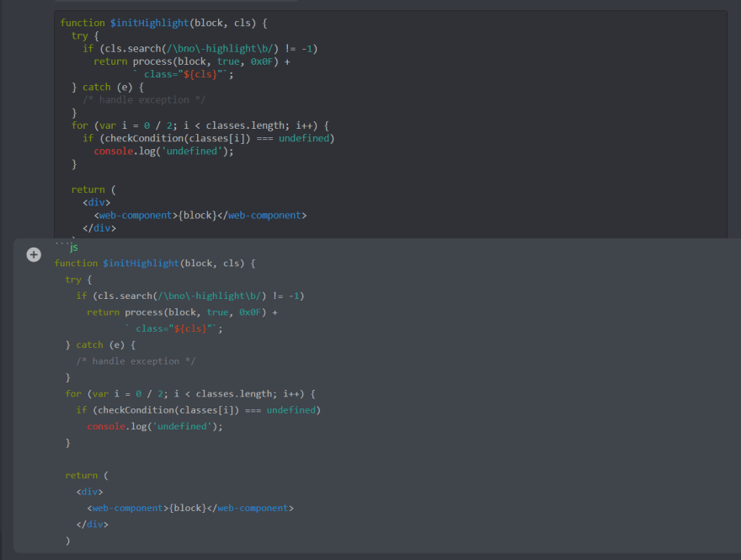The height and width of the screenshot is (560, 741).
Task: Click 'function $initHighlight' line in the message input
Action: point(155,264)
